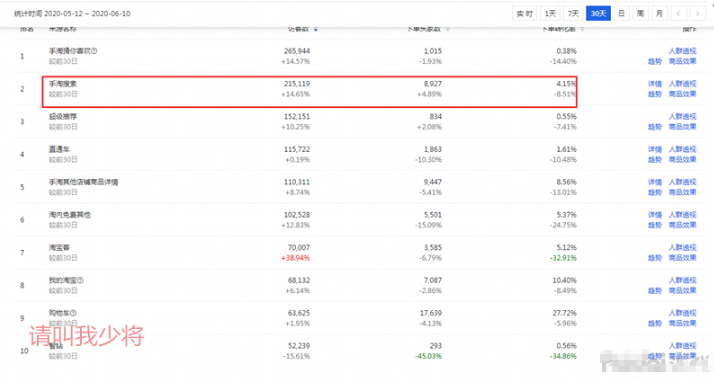Viewport: 714px width, 385px height.
Task: Open 商品效果 for 购物车
Action: [x=682, y=324]
